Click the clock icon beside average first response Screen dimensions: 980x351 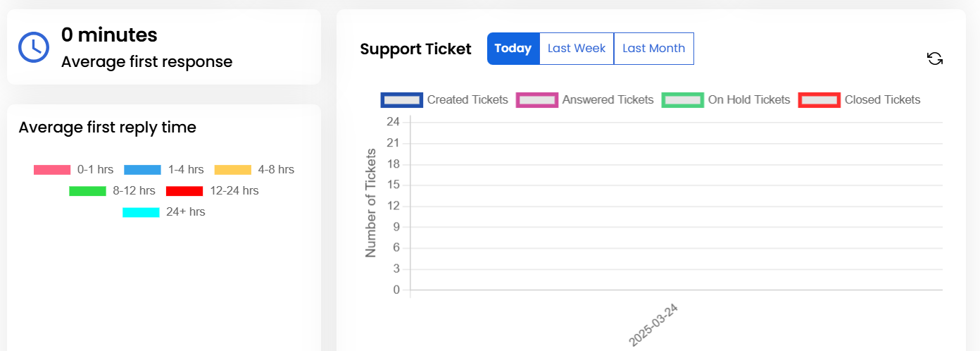[33, 47]
